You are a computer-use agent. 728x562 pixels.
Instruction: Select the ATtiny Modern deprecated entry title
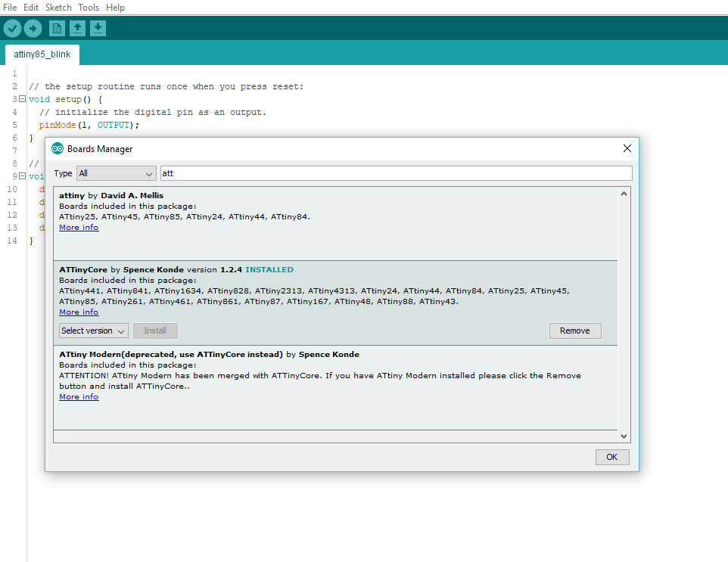tap(209, 355)
